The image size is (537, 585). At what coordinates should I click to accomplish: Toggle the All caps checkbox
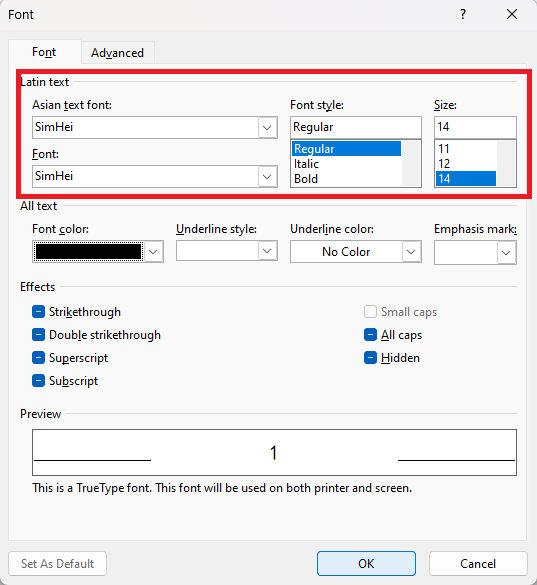click(x=370, y=335)
